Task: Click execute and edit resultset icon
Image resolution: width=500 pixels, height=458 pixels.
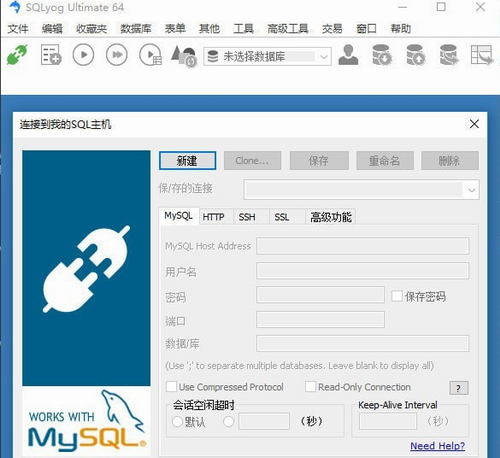Action: pyautogui.click(x=151, y=55)
